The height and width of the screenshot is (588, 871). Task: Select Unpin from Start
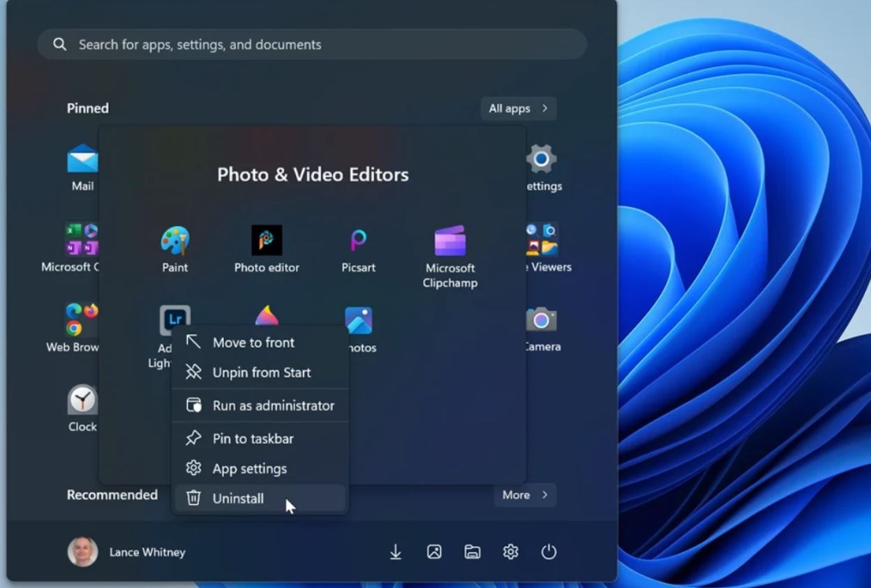[260, 372]
